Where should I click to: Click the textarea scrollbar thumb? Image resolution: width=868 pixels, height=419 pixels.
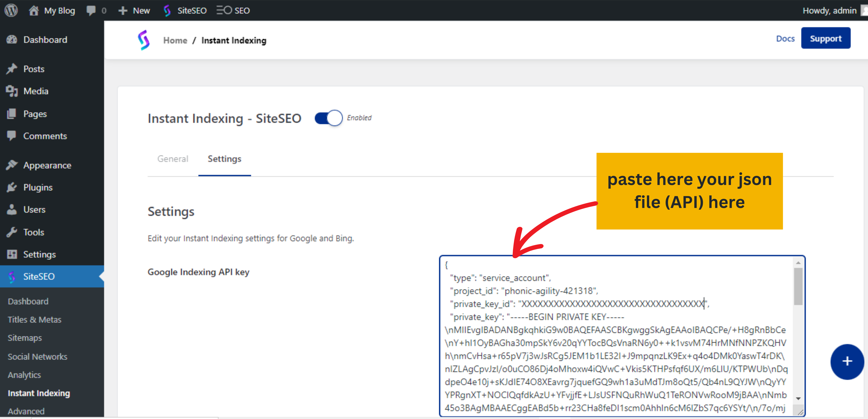[798, 286]
